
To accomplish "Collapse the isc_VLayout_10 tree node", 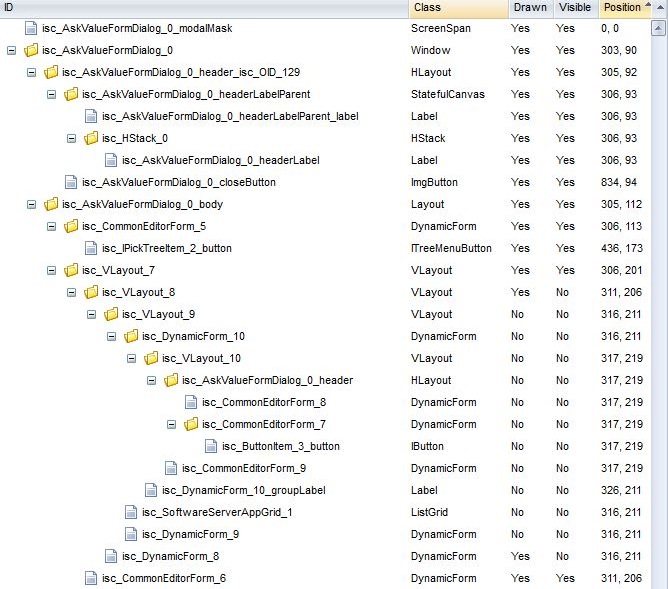I will [131, 358].
